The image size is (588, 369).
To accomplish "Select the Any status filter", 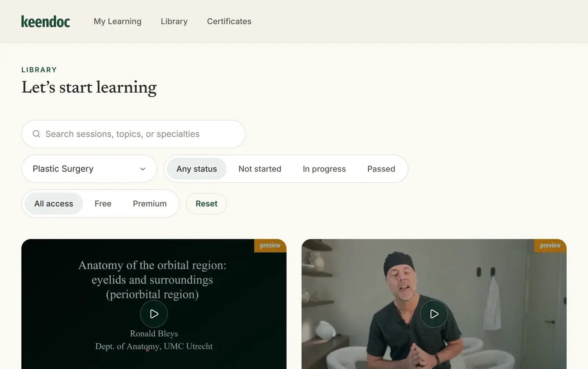I will (x=197, y=169).
